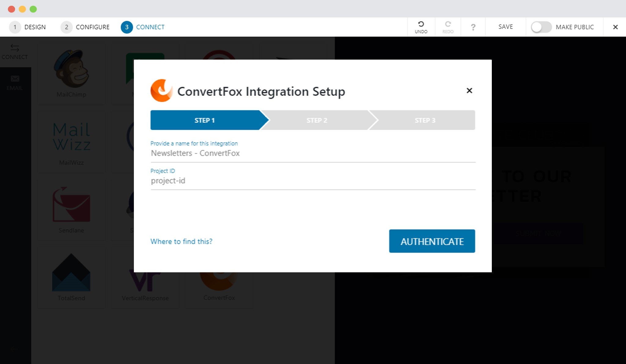The height and width of the screenshot is (364, 626).
Task: Click Step 2 in the setup wizard
Action: click(317, 120)
